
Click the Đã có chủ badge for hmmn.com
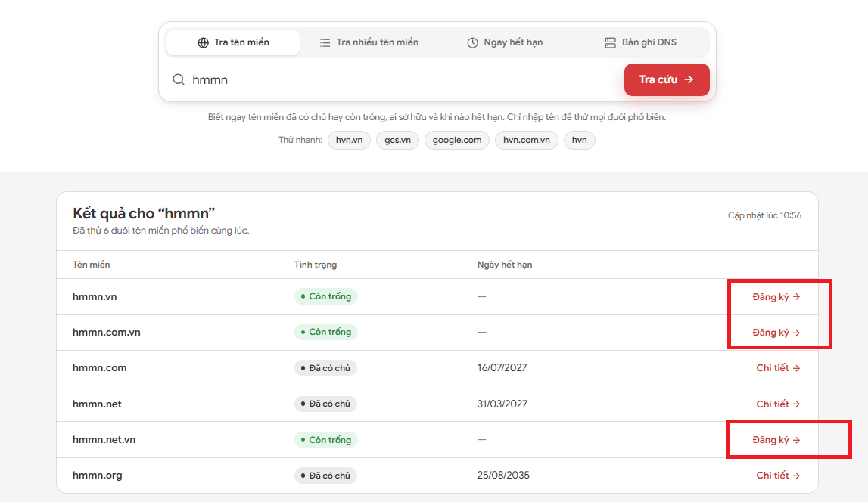(325, 368)
